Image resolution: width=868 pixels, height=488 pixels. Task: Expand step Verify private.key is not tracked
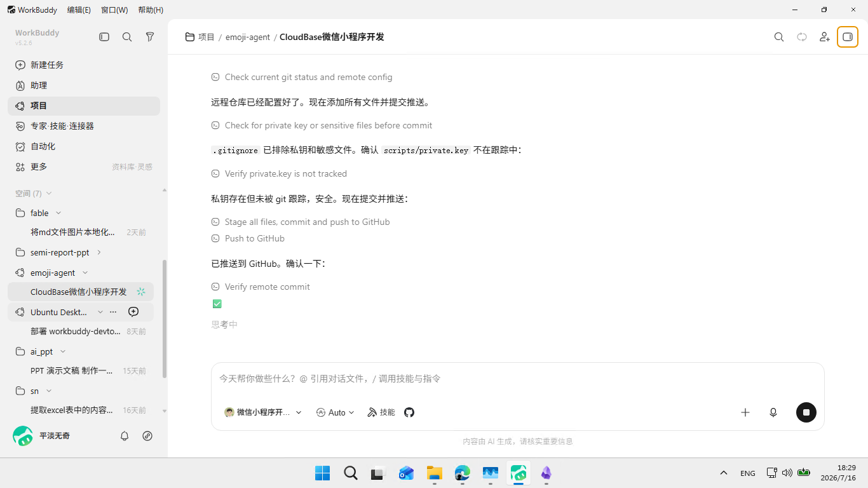pos(279,173)
